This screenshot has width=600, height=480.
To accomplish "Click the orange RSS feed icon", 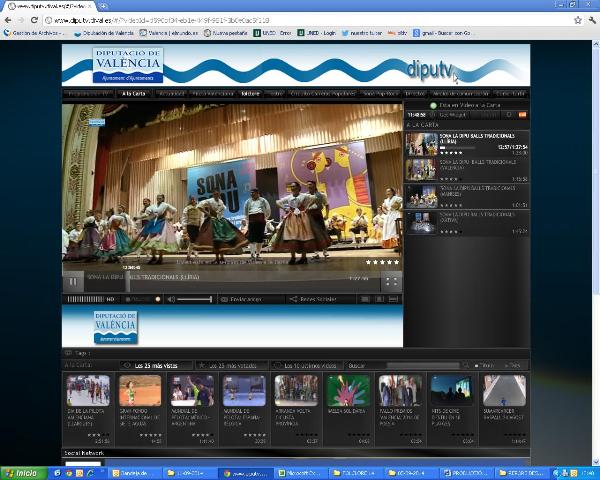I will pyautogui.click(x=522, y=114).
